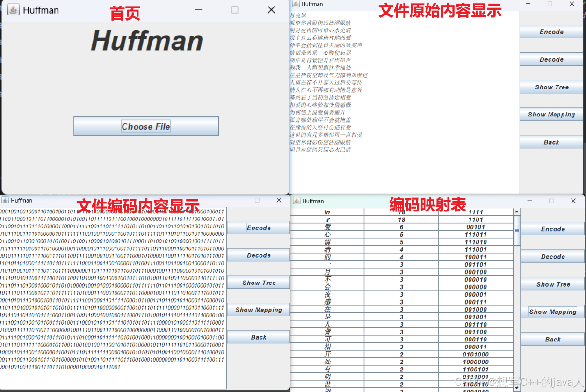Click Encode in the mapping table window
This screenshot has width=586, height=392.
coord(552,229)
